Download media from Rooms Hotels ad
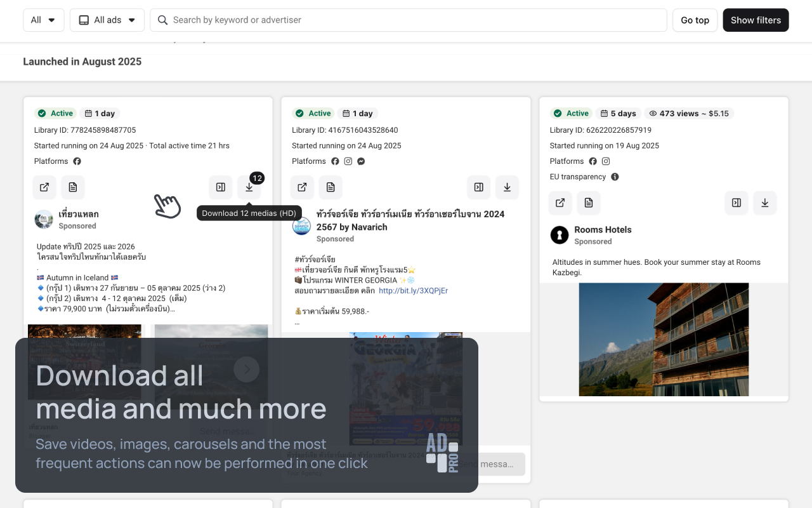This screenshot has height=508, width=812. (764, 203)
